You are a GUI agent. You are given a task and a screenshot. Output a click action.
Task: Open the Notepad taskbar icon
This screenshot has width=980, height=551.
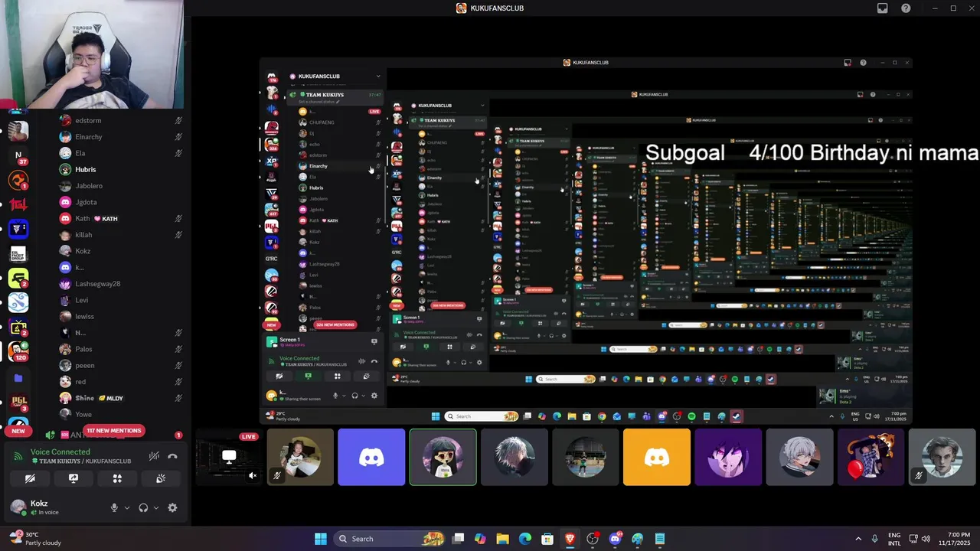coord(660,539)
